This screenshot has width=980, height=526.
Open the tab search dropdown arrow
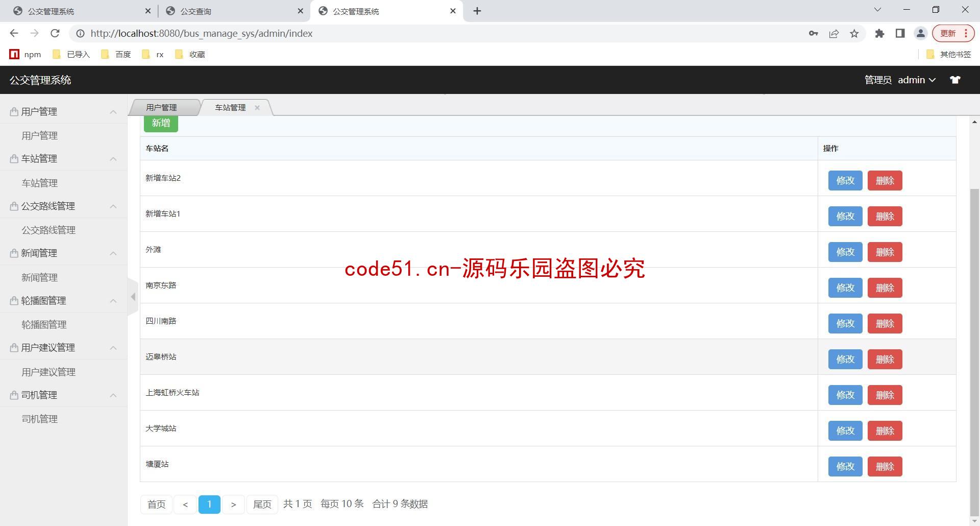(x=877, y=10)
